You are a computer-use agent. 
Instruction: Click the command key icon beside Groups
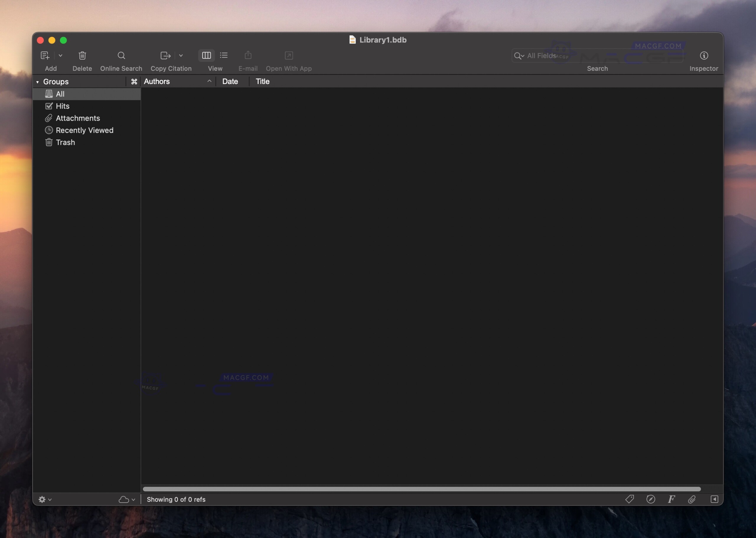tap(134, 81)
